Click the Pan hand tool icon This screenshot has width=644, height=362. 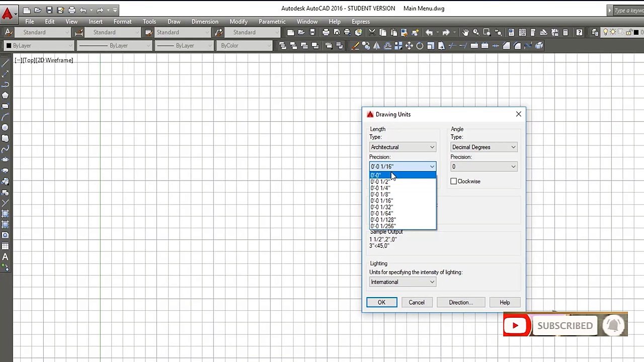pyautogui.click(x=465, y=32)
